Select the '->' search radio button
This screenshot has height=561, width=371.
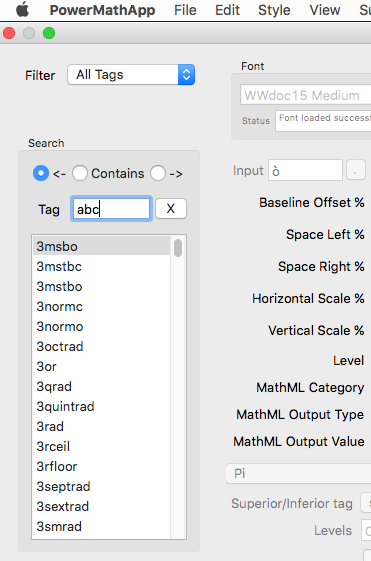158,173
